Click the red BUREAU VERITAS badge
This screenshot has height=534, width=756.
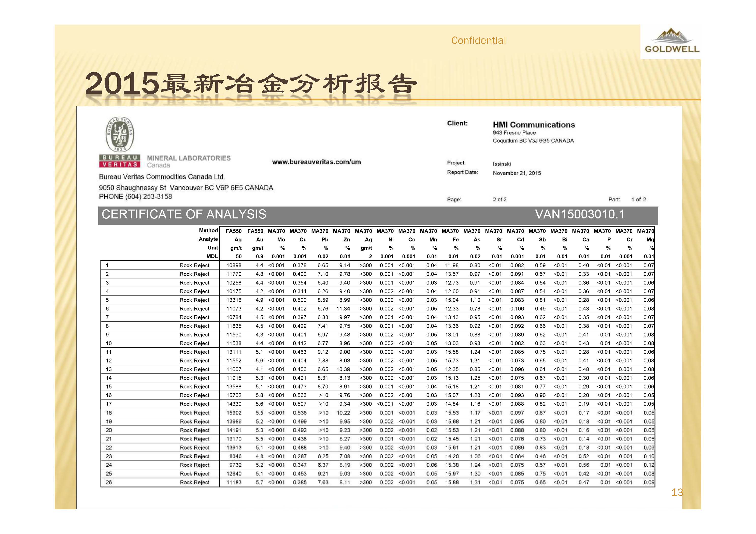[x=120, y=161]
